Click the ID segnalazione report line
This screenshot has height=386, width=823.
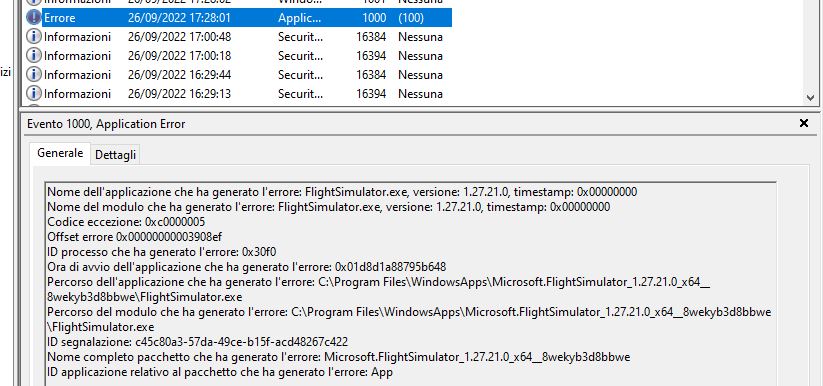(197, 342)
